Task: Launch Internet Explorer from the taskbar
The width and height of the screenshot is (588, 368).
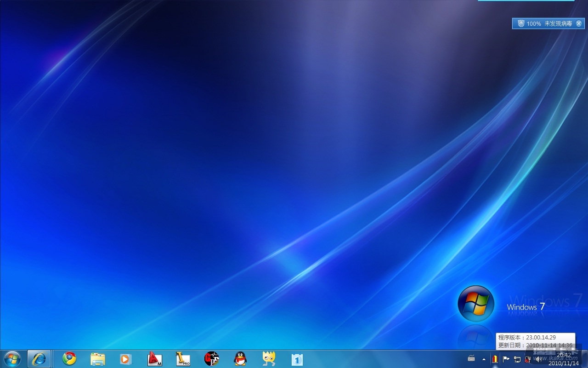Action: [39, 359]
